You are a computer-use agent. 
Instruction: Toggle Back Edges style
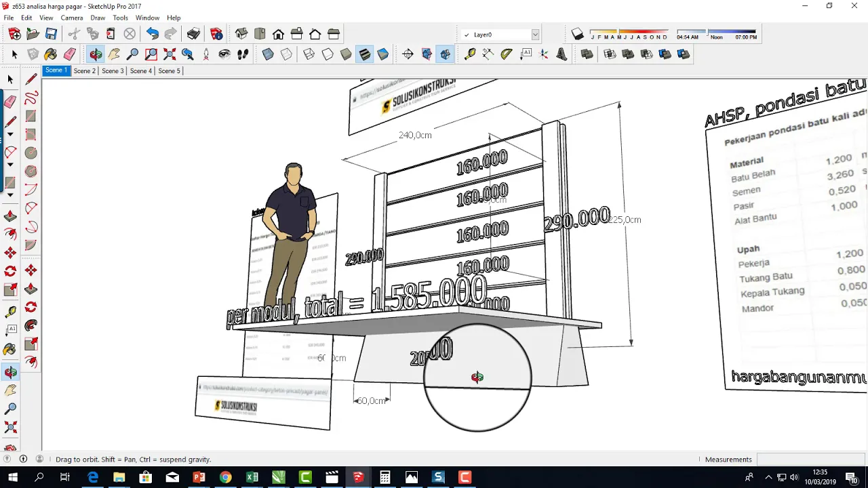[x=286, y=54]
